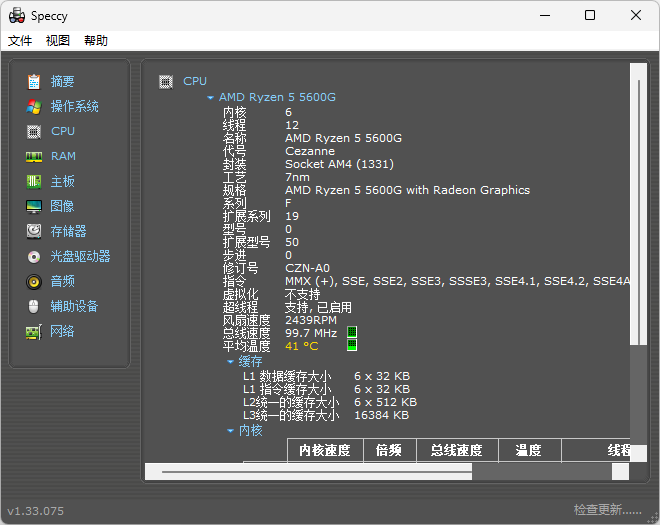Collapse the AMD Ryzen 5 5600G node
660x525 pixels.
(x=210, y=98)
